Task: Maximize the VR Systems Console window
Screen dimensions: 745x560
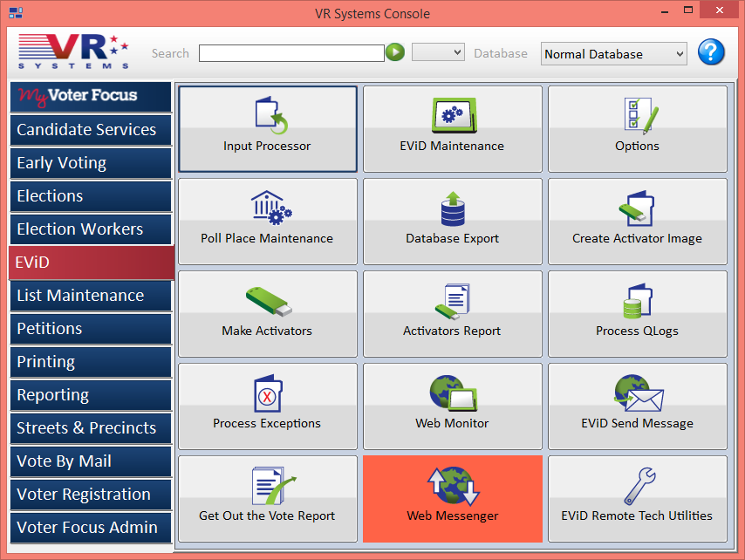Action: 688,10
